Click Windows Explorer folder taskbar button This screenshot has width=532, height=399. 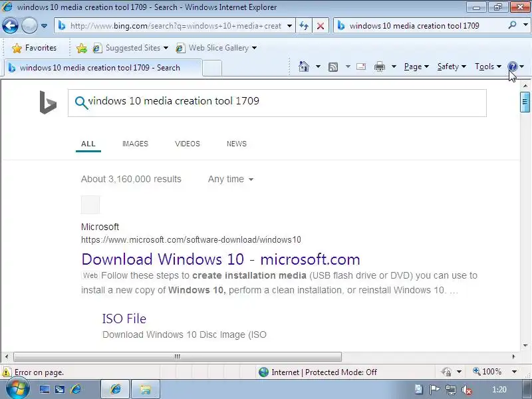coord(145,389)
